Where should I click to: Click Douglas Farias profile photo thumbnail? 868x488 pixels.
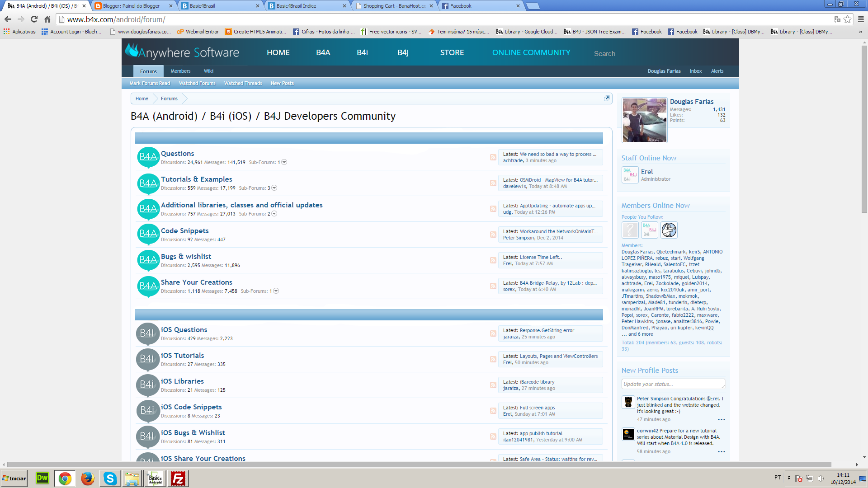point(644,120)
